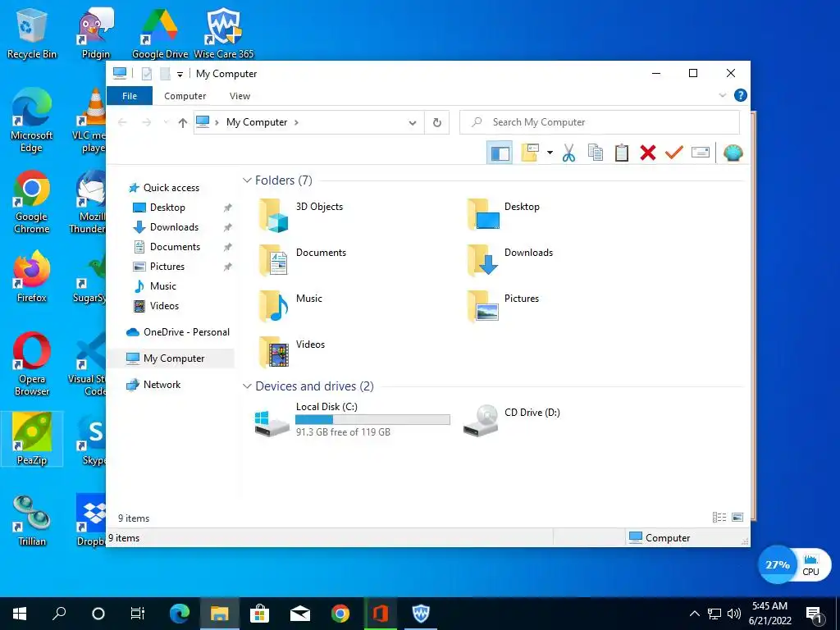This screenshot has width=840, height=630.
Task: Click the Rename toolbar icon
Action: coord(701,153)
